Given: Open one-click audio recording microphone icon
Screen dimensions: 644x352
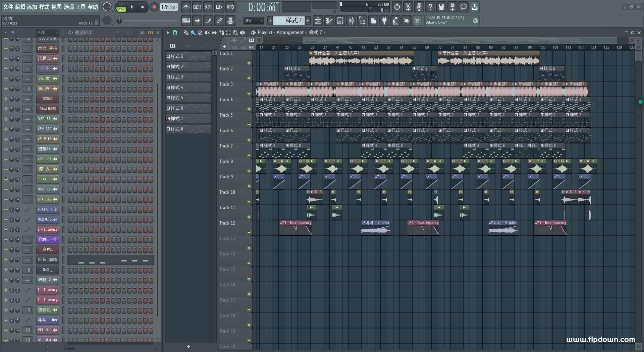Looking at the screenshot, I should click(419, 7).
